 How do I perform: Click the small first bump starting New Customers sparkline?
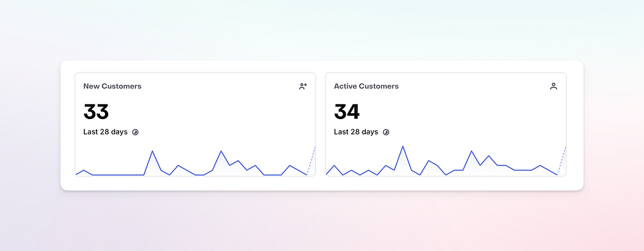[x=84, y=171]
